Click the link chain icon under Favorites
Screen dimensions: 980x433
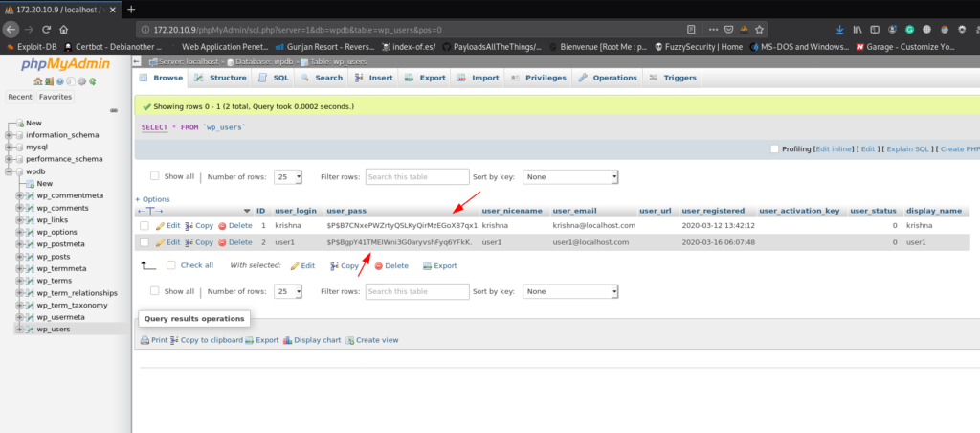(114, 110)
